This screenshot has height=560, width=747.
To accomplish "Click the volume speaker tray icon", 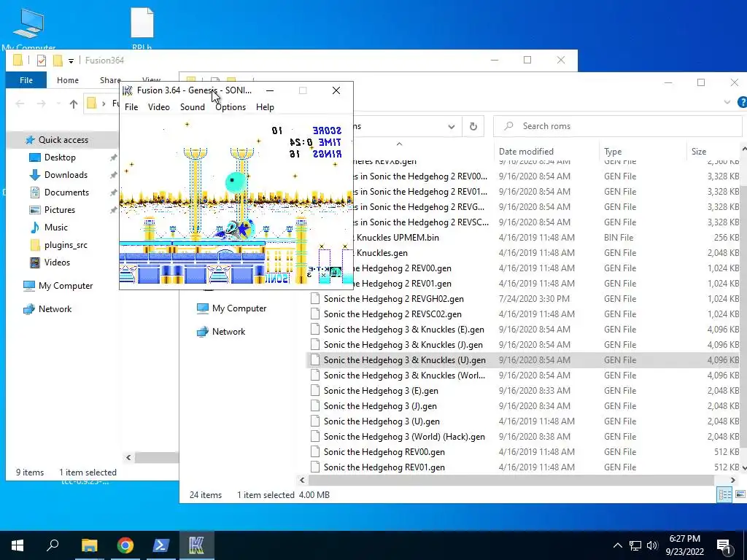I will point(652,545).
